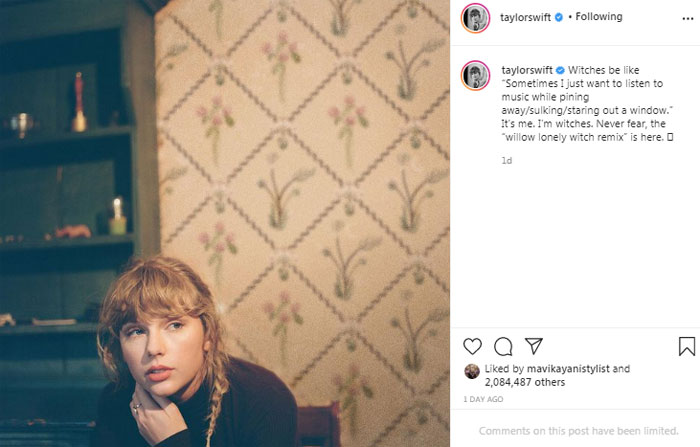Click the avatar beside the caption
This screenshot has width=700, height=447.
(x=475, y=75)
